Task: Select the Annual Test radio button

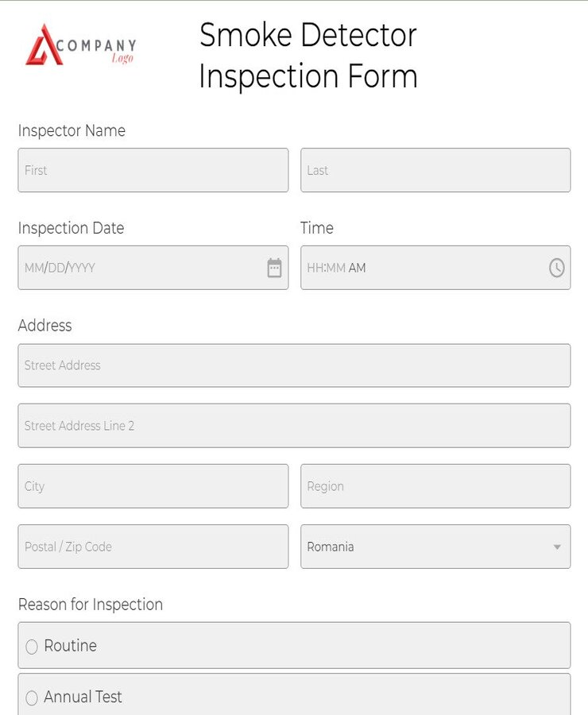Action: pyautogui.click(x=32, y=698)
